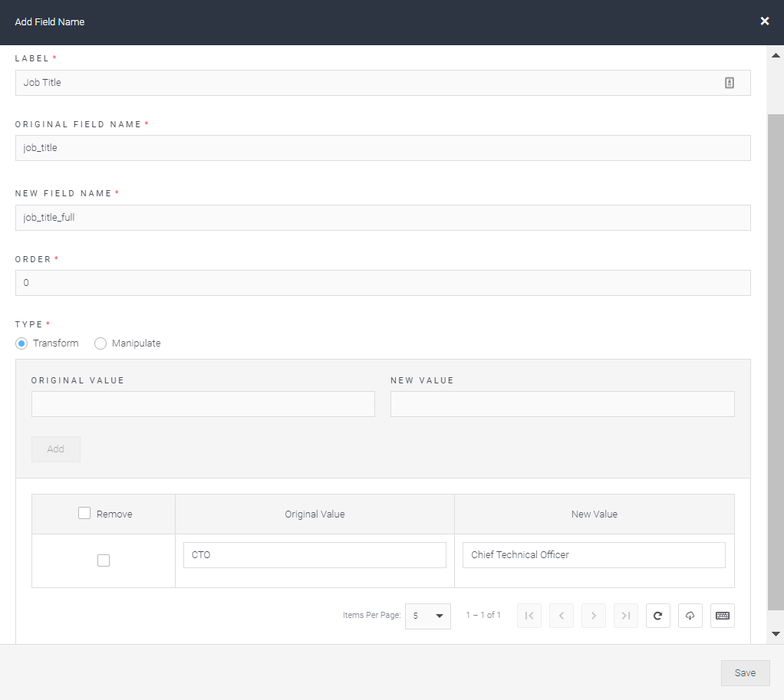Open the Items Per Page dropdown
This screenshot has width=784, height=700.
[x=427, y=616]
